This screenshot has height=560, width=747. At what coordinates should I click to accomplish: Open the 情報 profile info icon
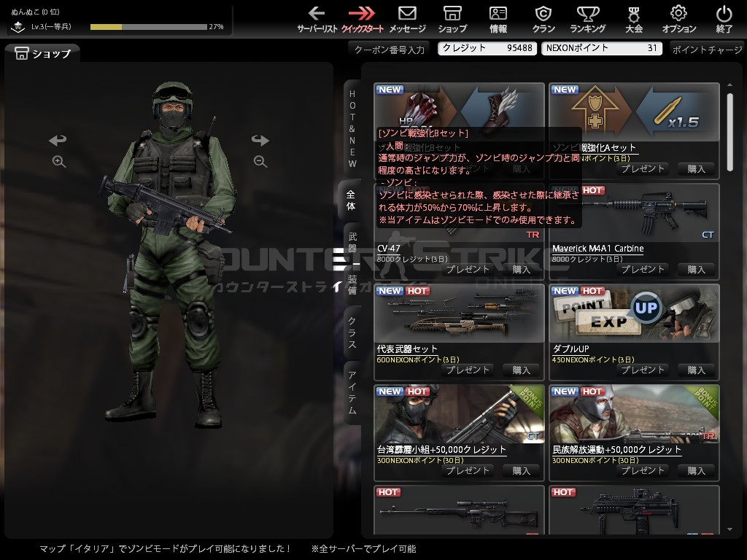coord(498,20)
